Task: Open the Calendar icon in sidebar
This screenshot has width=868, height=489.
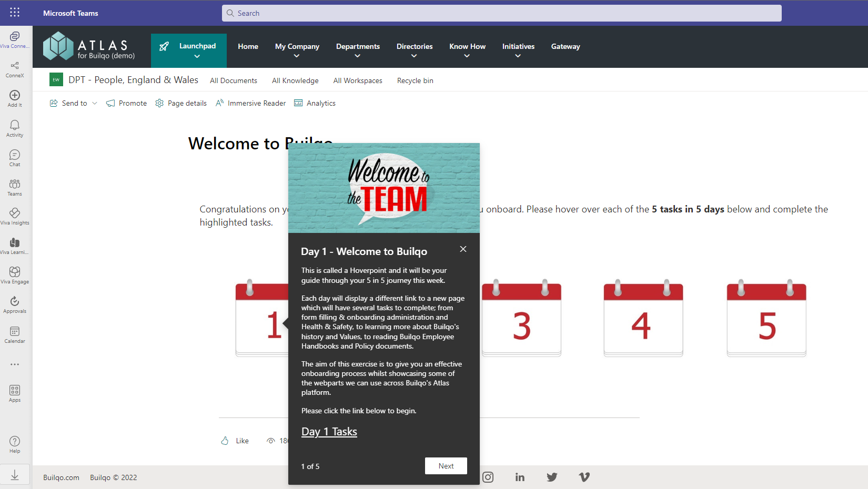Action: pos(15,334)
